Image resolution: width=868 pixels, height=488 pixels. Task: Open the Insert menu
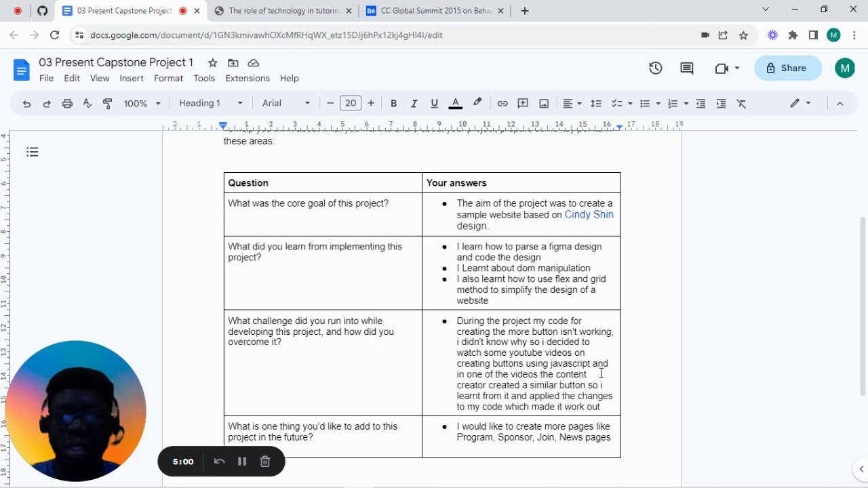[132, 79]
